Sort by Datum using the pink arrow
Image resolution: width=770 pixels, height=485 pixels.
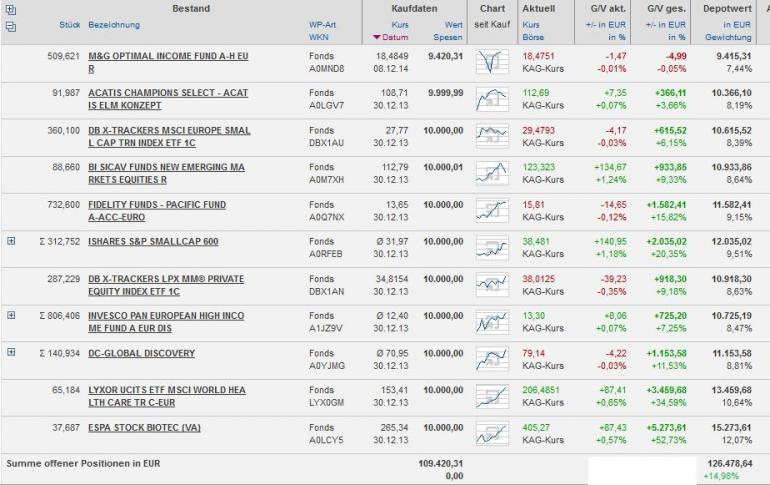click(377, 37)
